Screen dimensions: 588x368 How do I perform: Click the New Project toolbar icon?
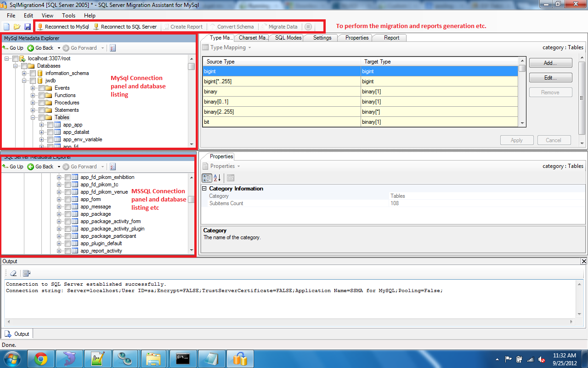[6, 27]
